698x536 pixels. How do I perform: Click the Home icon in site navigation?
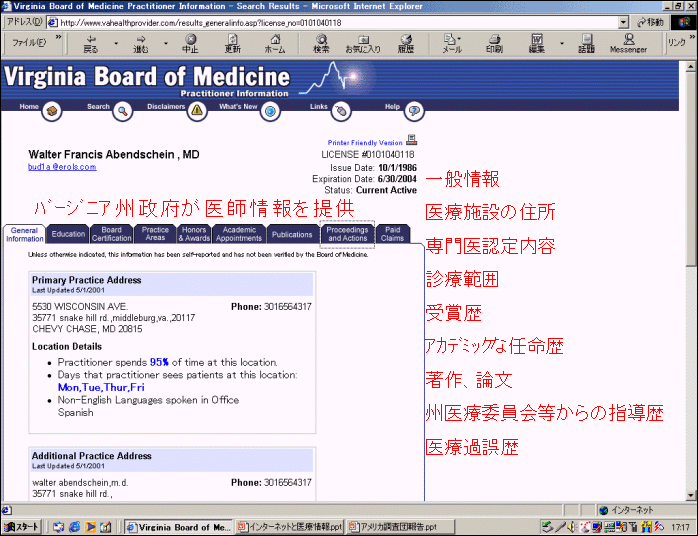click(x=51, y=110)
